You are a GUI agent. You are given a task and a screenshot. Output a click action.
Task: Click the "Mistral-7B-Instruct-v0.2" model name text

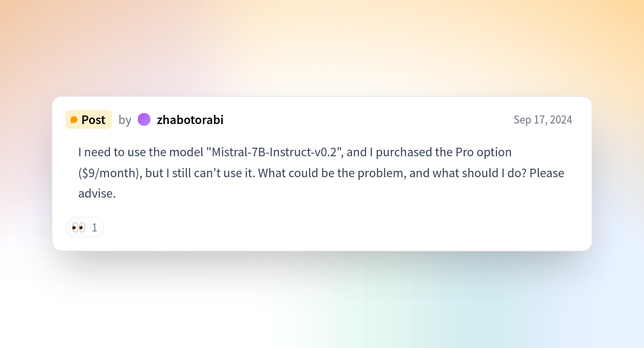point(275,152)
